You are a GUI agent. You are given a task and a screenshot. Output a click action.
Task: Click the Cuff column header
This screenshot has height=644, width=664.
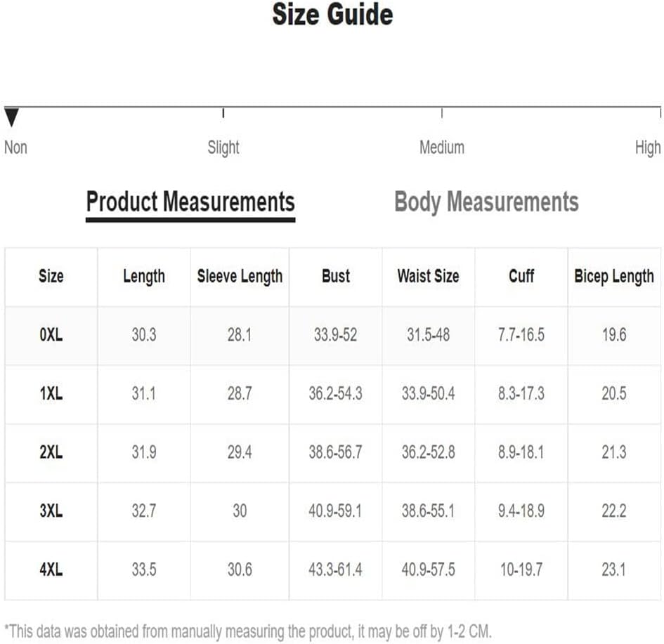click(x=521, y=276)
